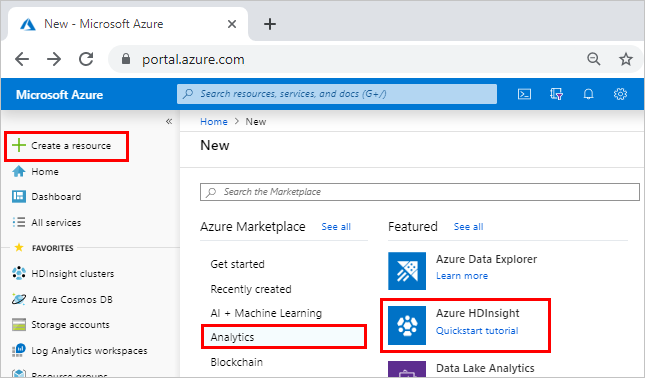Click the browser back arrow
This screenshot has width=645, height=378.
22,59
